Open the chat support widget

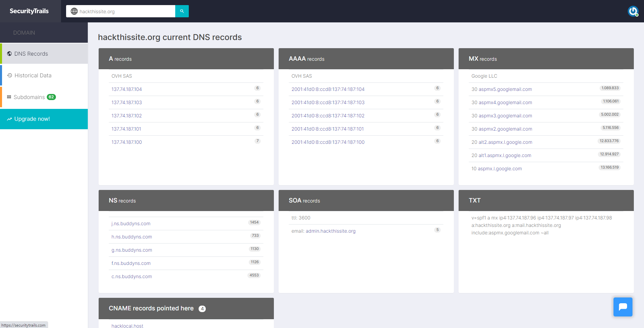click(623, 307)
